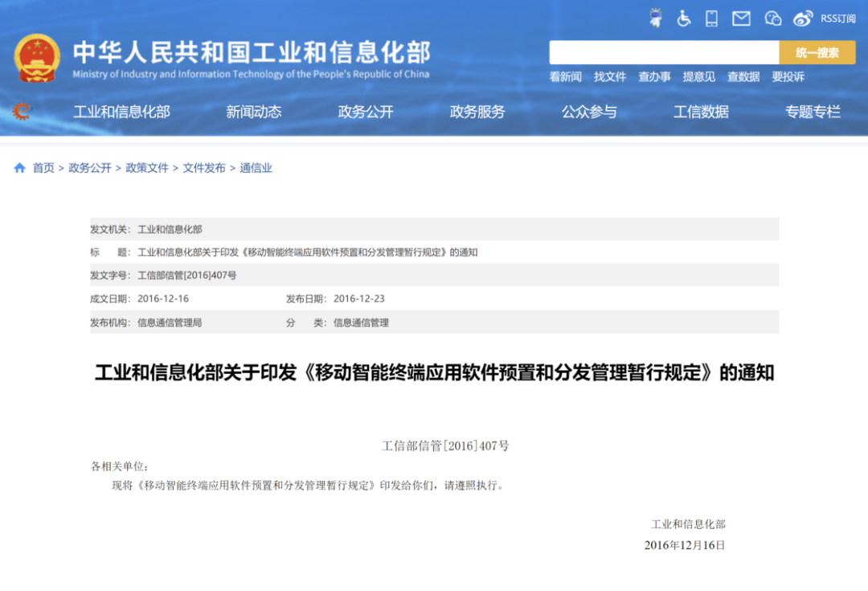Viewport: 868px width, 591px height.
Task: Open the 政务公开 menu
Action: click(366, 112)
